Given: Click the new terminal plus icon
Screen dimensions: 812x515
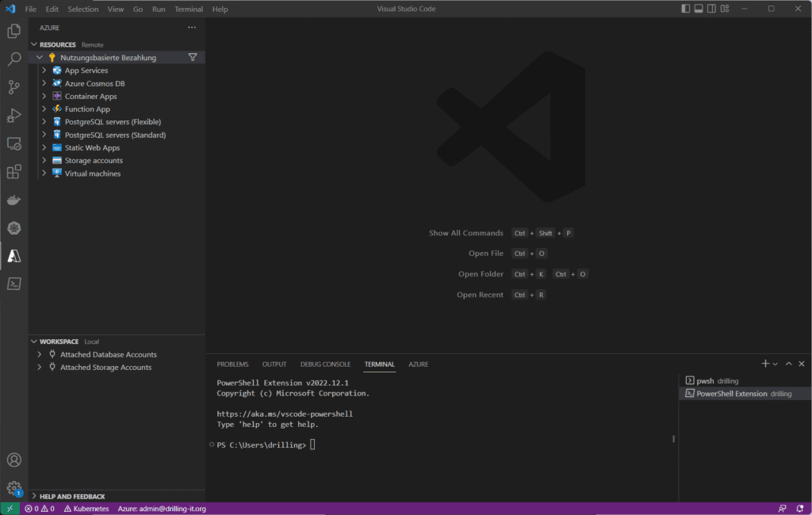Looking at the screenshot, I should click(x=765, y=364).
